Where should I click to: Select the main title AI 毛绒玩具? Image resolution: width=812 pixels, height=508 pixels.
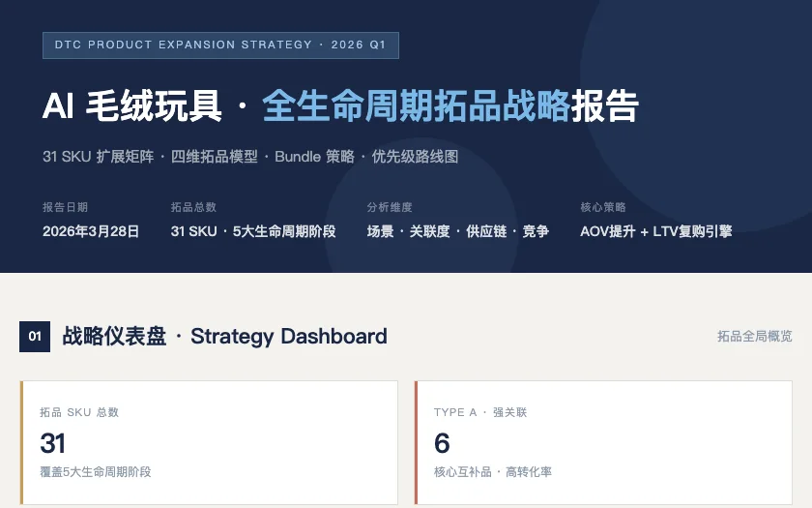(x=132, y=105)
